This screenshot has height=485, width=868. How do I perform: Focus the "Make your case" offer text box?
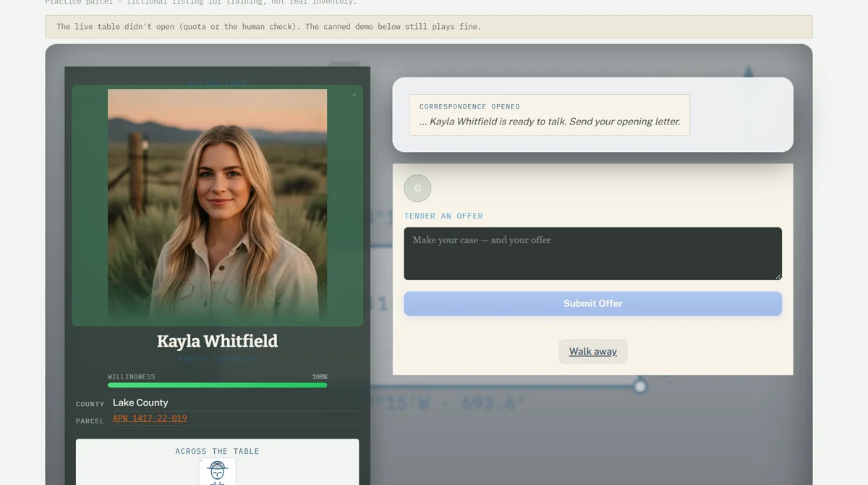click(592, 253)
